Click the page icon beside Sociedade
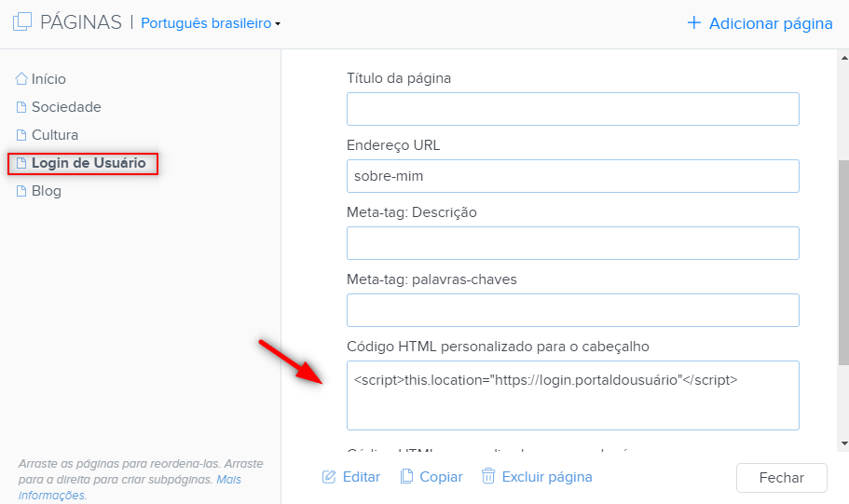This screenshot has width=849, height=504. (x=21, y=106)
